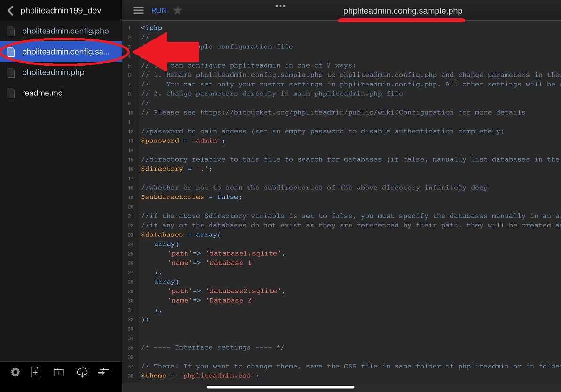Open phpliteadmin.php file
Screen dimensions: 561x392
point(61,72)
